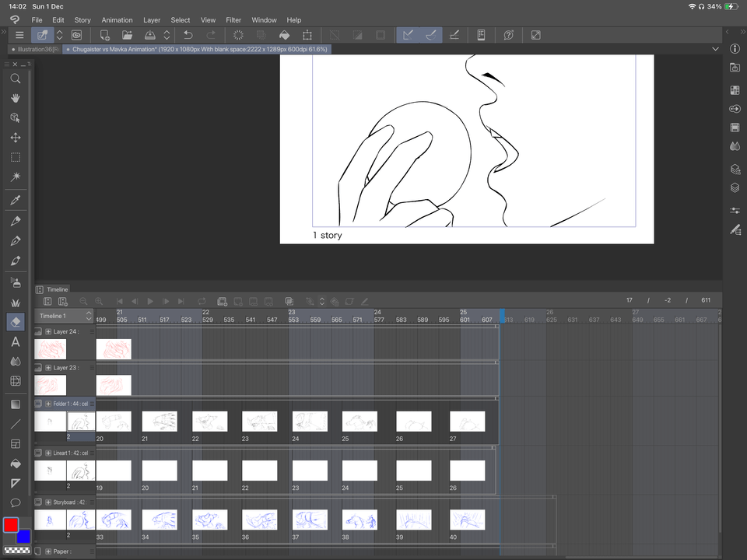This screenshot has width=747, height=560.
Task: Click New animation folder in timeline toolbar
Action: [x=222, y=301]
